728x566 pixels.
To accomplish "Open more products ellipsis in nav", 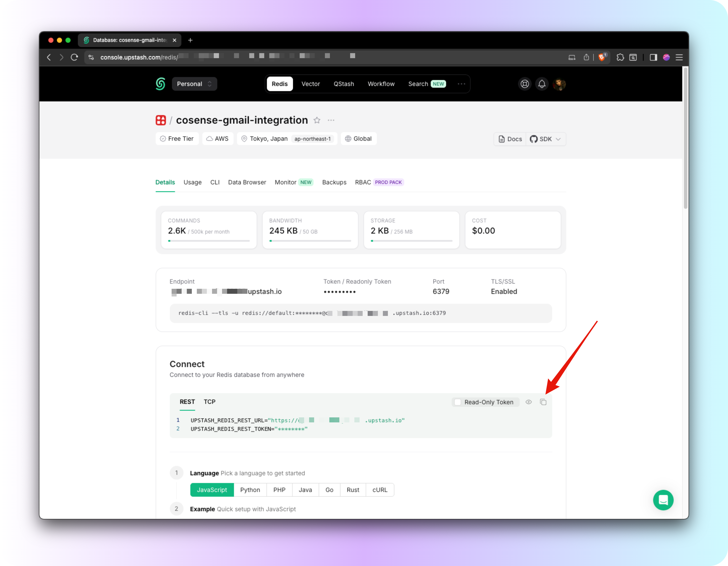I will pyautogui.click(x=461, y=84).
